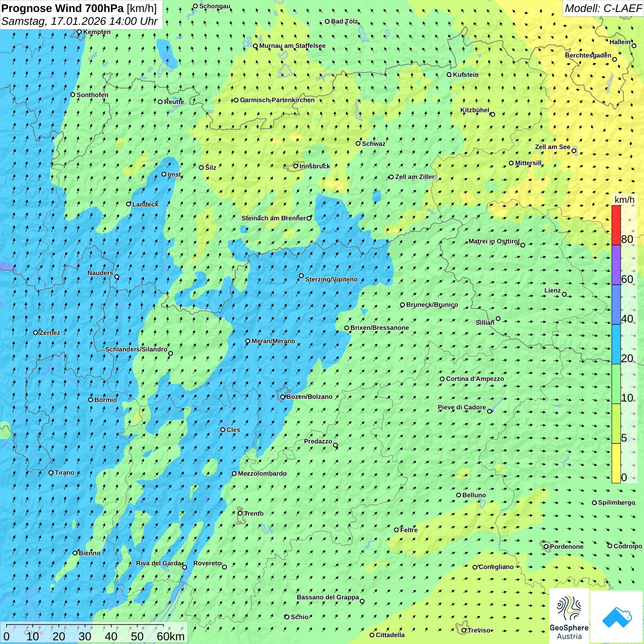Select the light-blue 20 km/h legend band

[x=616, y=344]
